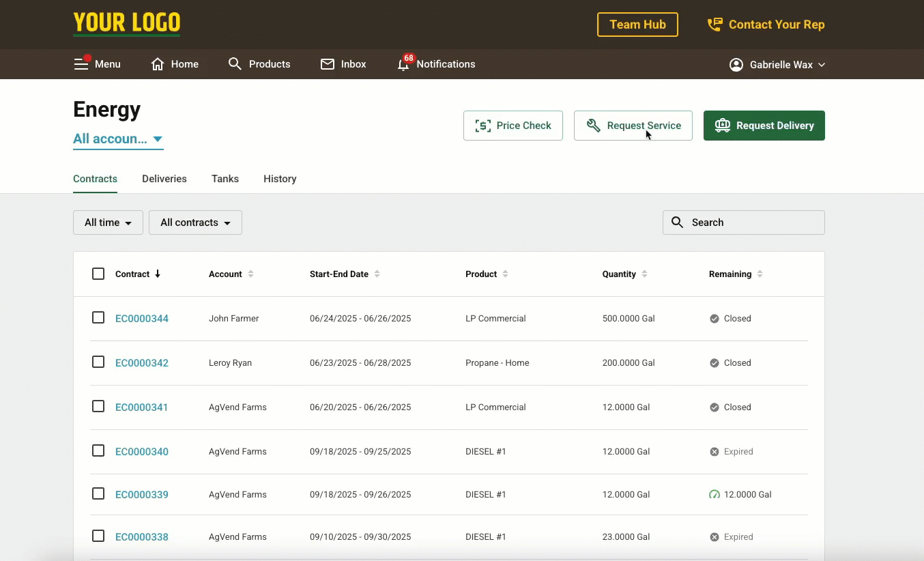Viewport: 924px width, 561px height.
Task: Click the 23.0000 Gal quantity cell
Action: (x=626, y=537)
